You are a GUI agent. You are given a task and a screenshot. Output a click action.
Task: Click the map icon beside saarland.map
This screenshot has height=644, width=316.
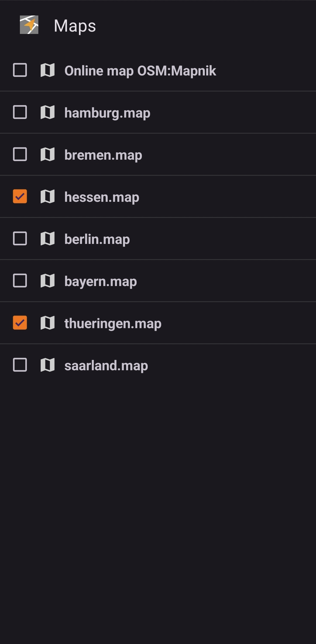[x=47, y=365]
